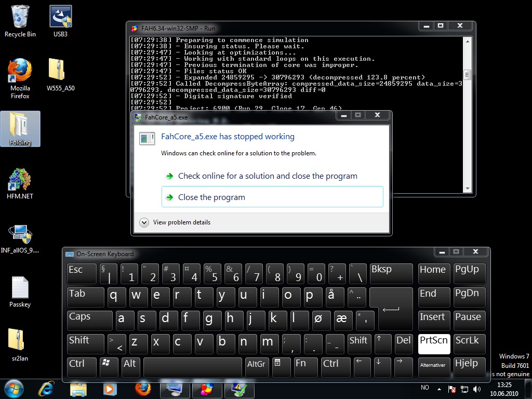Click the Insert key

pos(434,321)
